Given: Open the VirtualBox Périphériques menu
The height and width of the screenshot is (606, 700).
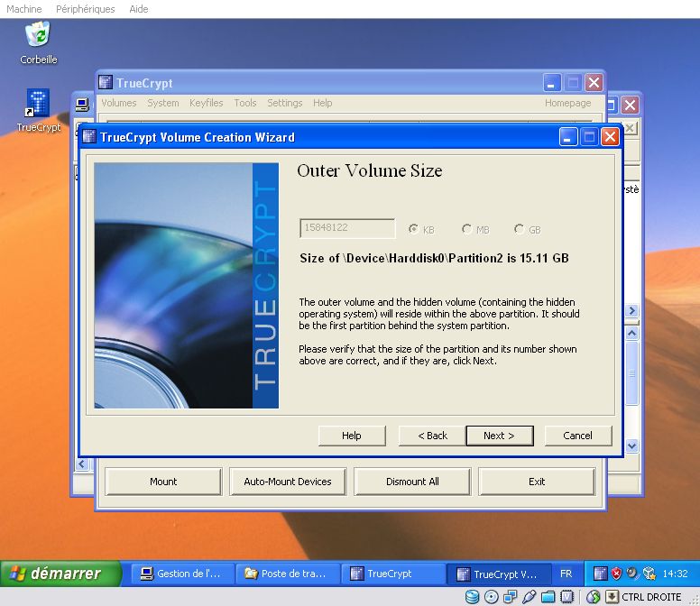Looking at the screenshot, I should [x=86, y=9].
